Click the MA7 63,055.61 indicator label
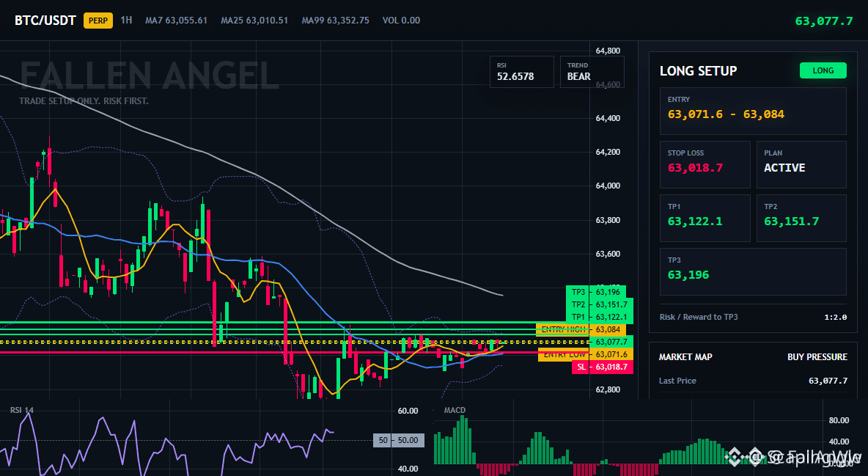 pyautogui.click(x=176, y=21)
